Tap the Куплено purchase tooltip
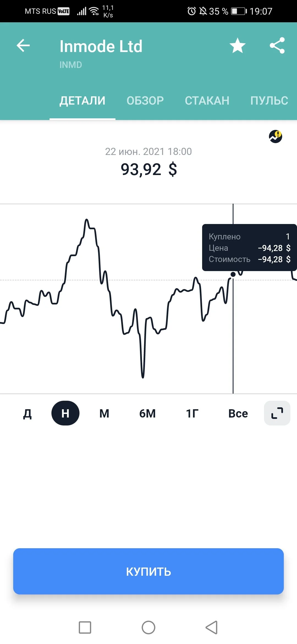 [x=249, y=248]
